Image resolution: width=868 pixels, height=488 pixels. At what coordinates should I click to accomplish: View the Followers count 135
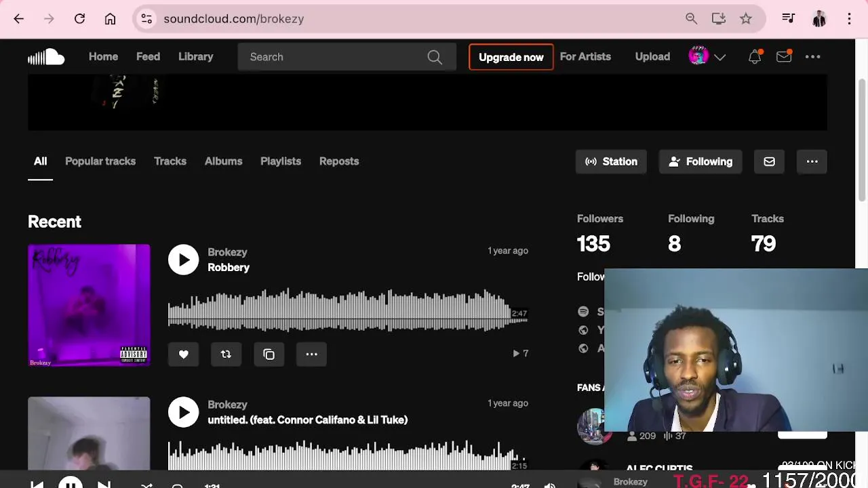coord(593,243)
